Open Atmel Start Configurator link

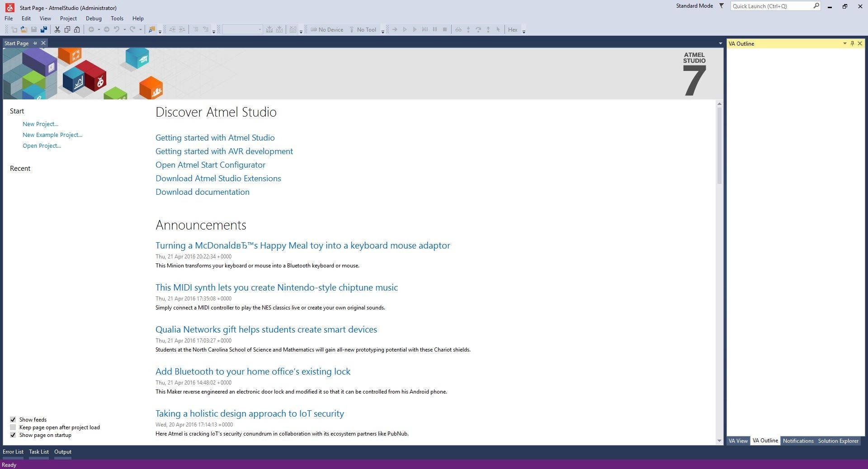[210, 164]
